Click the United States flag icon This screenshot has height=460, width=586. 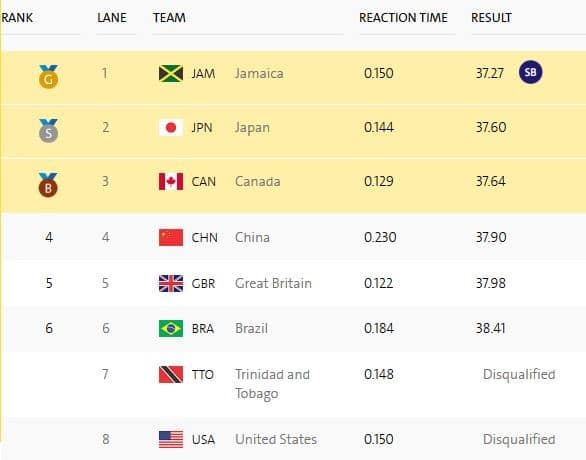tap(171, 439)
